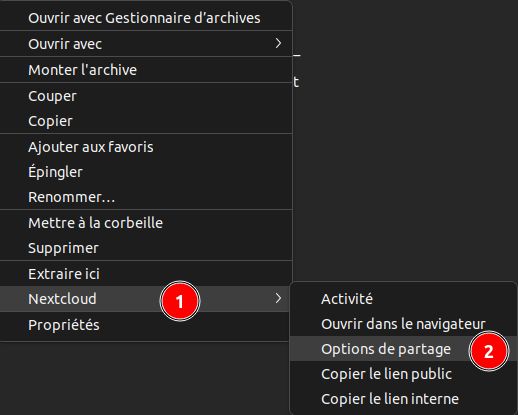Image resolution: width=518 pixels, height=415 pixels.
Task: Select Ouvrir avec menu entry
Action: 146,44
